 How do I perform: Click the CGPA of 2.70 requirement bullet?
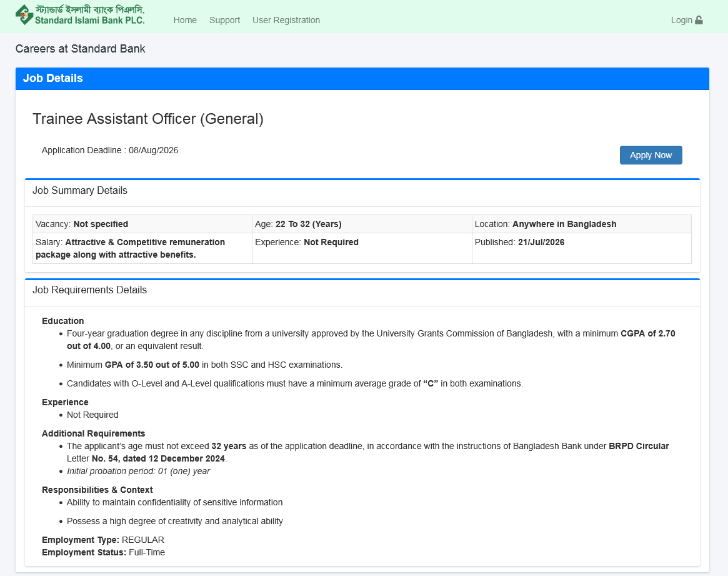pyautogui.click(x=371, y=340)
